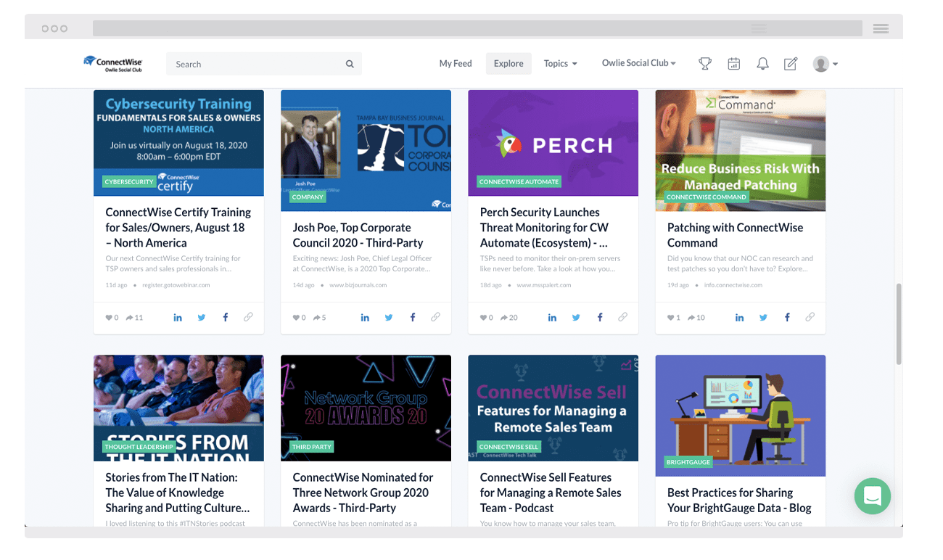The height and width of the screenshot is (560, 943).
Task: Click share count on Certify Training post
Action: (134, 317)
